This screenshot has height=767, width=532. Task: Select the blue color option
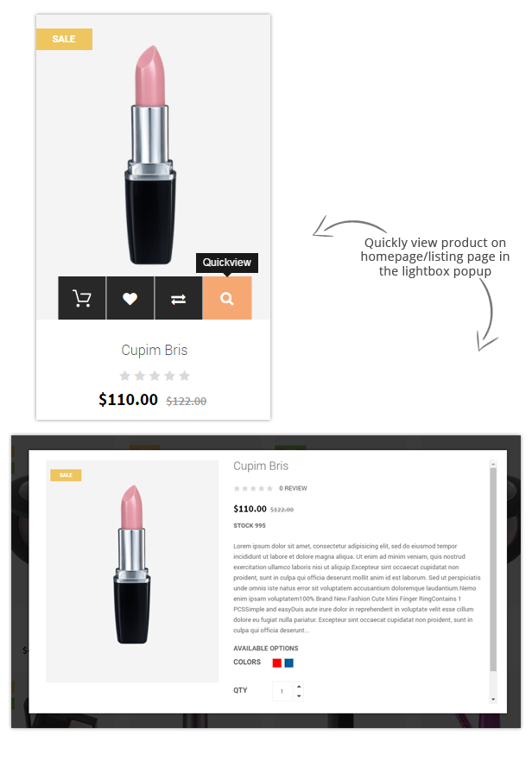click(289, 662)
